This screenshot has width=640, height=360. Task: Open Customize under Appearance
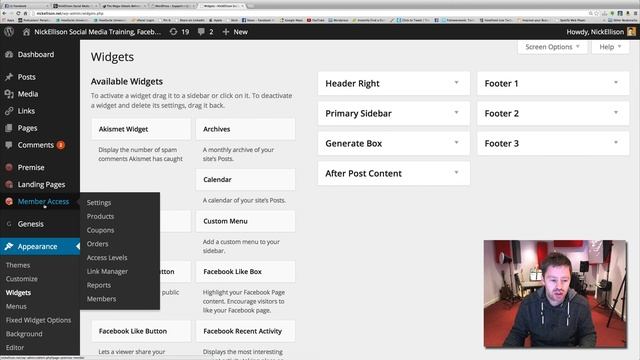pyautogui.click(x=22, y=279)
